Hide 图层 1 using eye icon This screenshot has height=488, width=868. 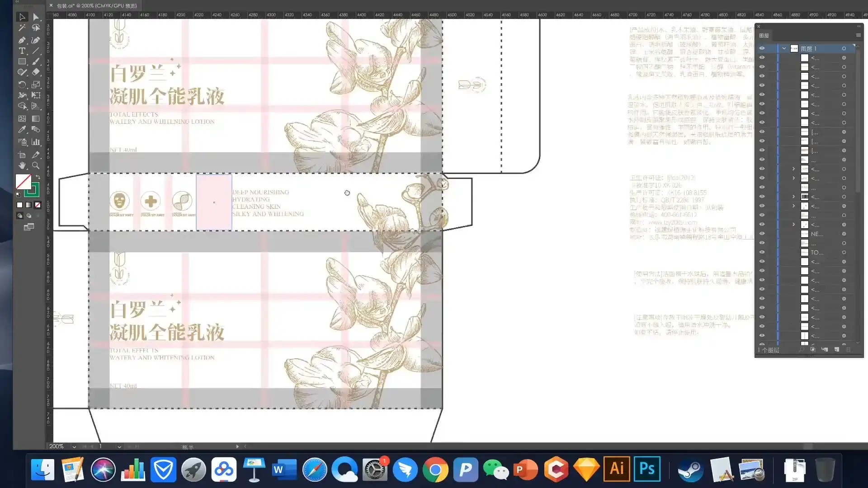[x=762, y=48]
